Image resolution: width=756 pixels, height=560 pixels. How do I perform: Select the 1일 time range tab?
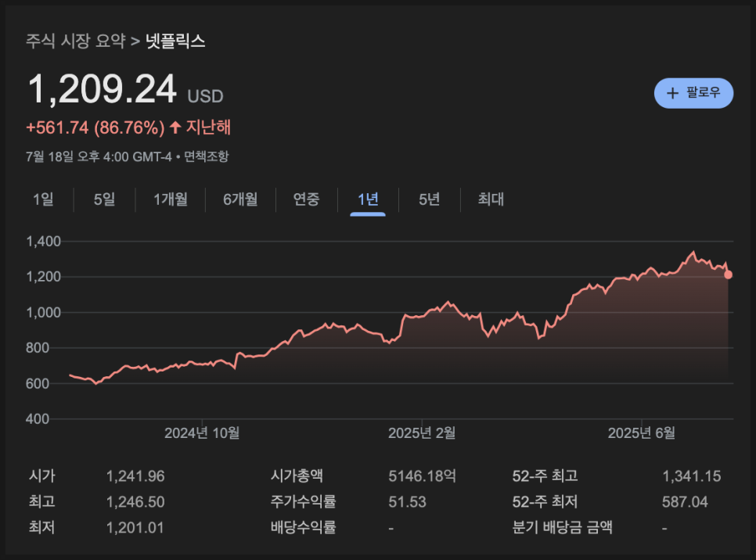tap(43, 199)
